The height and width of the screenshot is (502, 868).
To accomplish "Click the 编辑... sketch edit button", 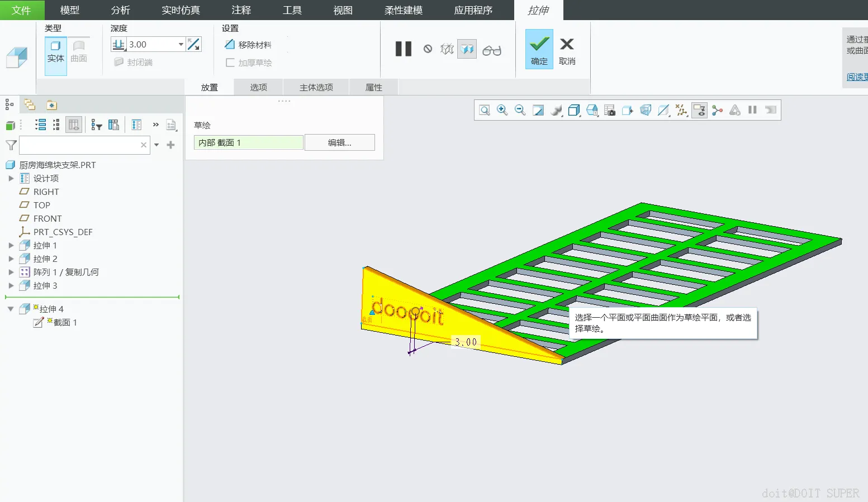I will tap(339, 143).
